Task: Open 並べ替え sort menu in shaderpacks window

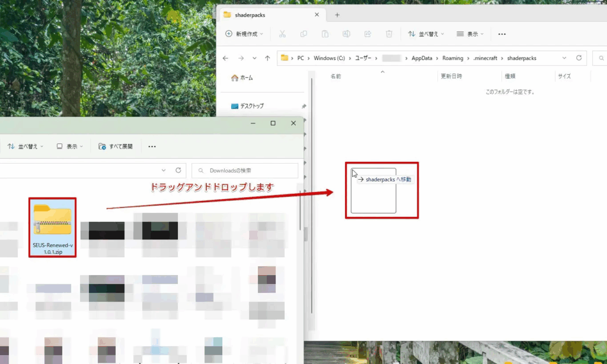Action: pyautogui.click(x=426, y=34)
